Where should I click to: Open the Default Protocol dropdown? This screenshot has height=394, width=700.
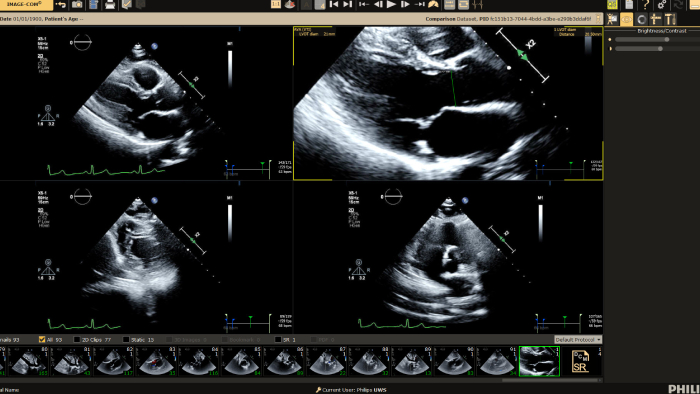[x=578, y=340]
